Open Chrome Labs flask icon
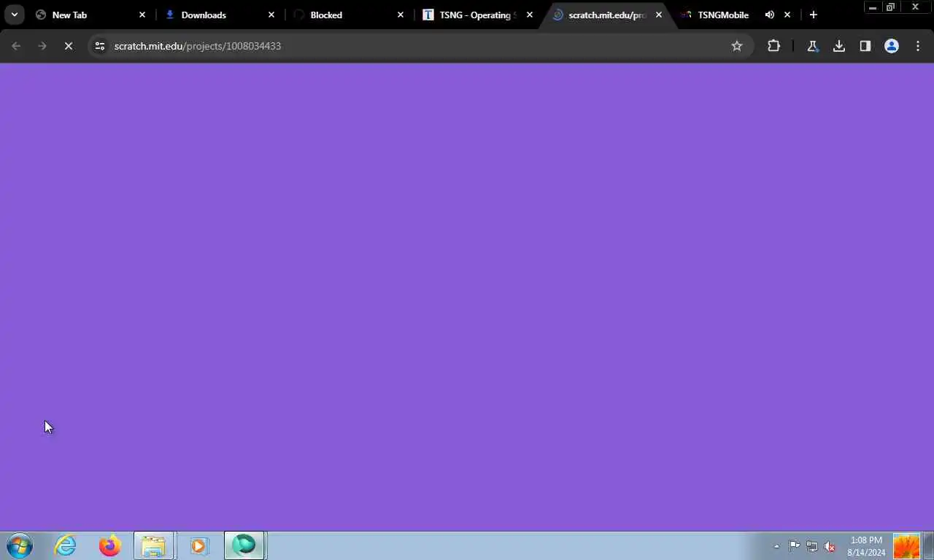 pyautogui.click(x=812, y=46)
